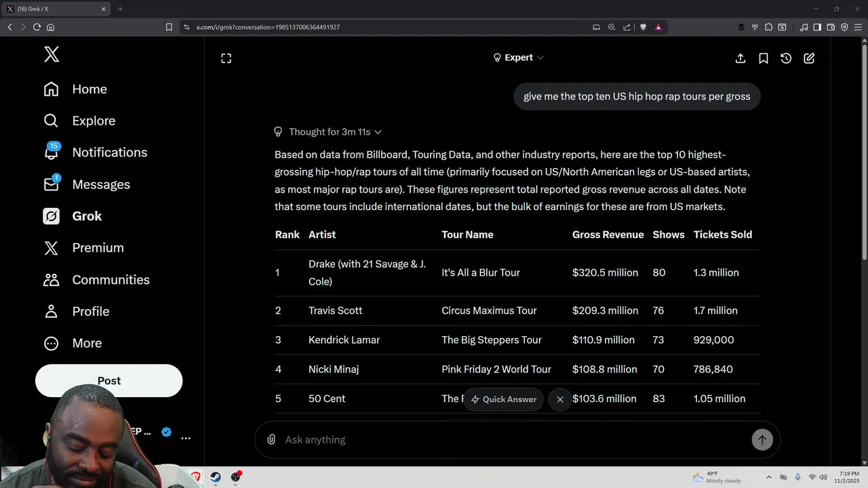Open Steam from the taskbar
This screenshot has width=868, height=488.
pos(216,477)
